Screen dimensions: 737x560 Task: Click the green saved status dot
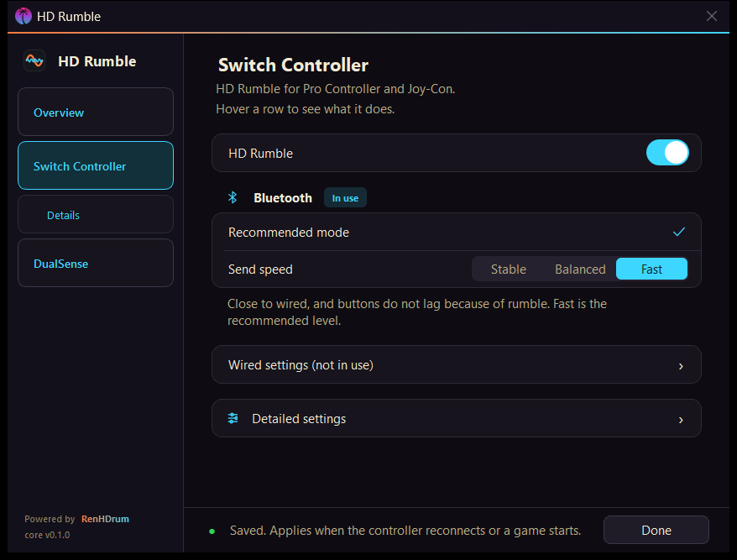coord(212,531)
